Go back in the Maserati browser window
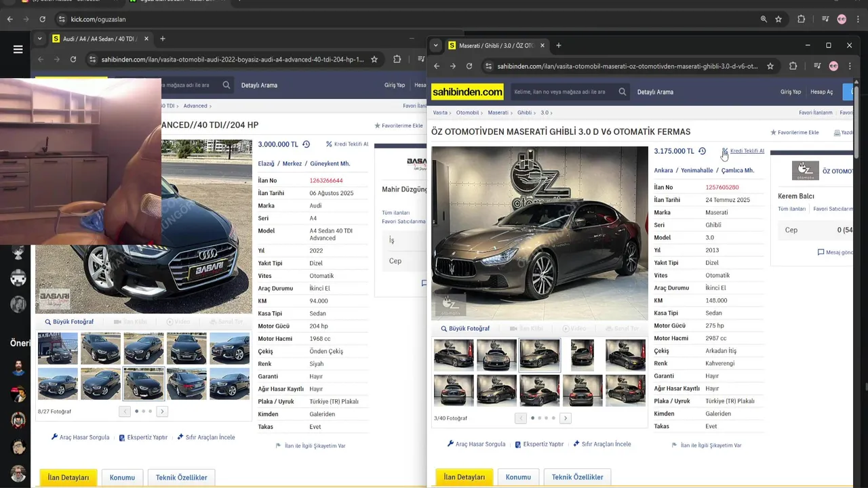 click(x=437, y=66)
